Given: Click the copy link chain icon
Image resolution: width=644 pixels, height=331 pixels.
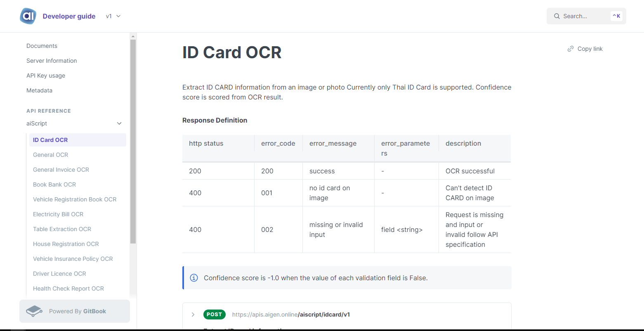Looking at the screenshot, I should [571, 49].
